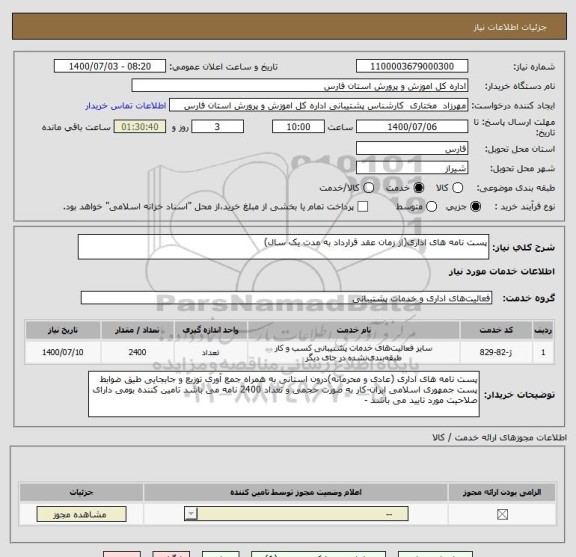This screenshot has width=576, height=557.
Task: Select the کالا radio button
Action: 457,188
